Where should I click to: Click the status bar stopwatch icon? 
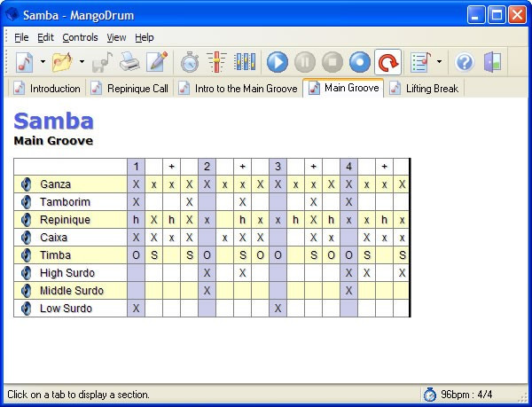tap(429, 395)
